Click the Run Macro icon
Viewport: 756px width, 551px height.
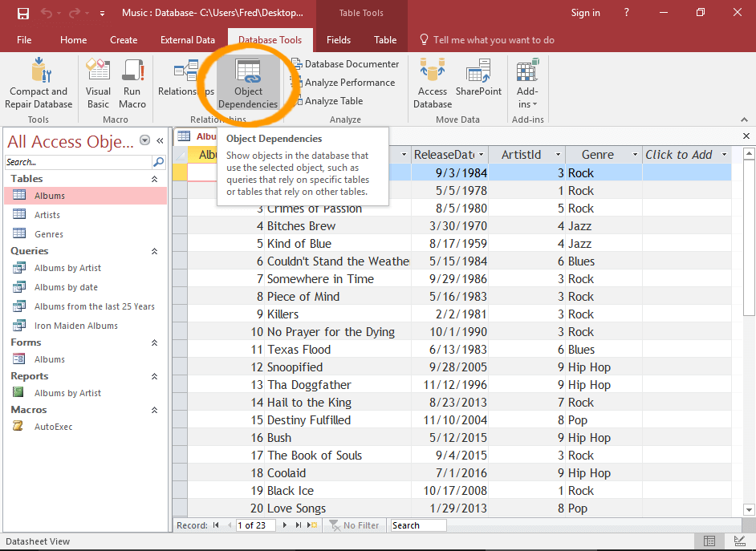point(132,83)
